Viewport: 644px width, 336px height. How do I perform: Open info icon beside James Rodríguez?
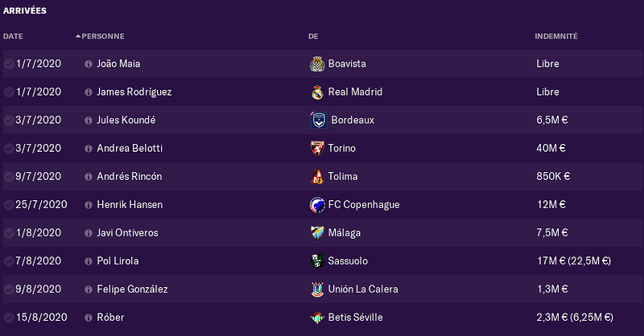coord(89,92)
